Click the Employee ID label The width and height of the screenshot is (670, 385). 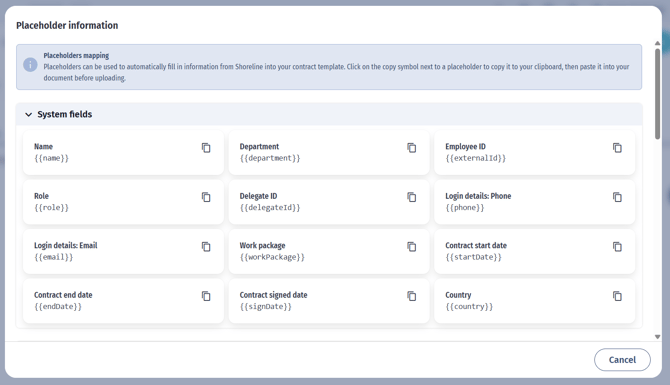[465, 147]
